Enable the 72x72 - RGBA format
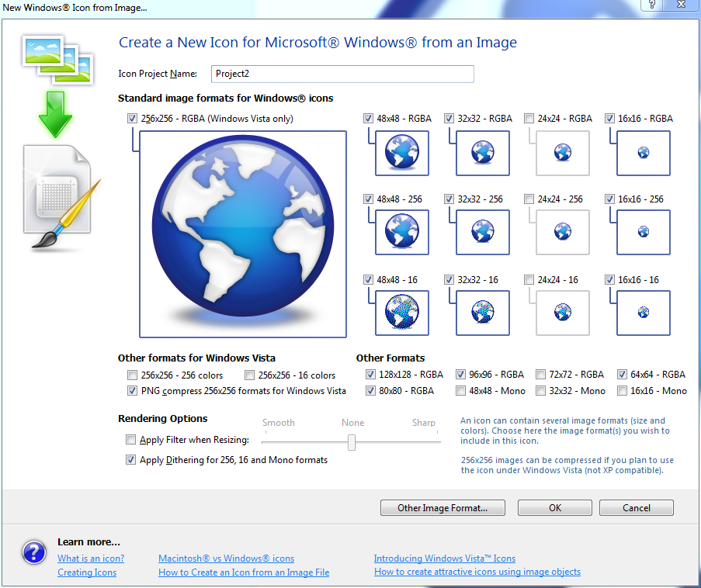The height and width of the screenshot is (588, 701). 540,374
